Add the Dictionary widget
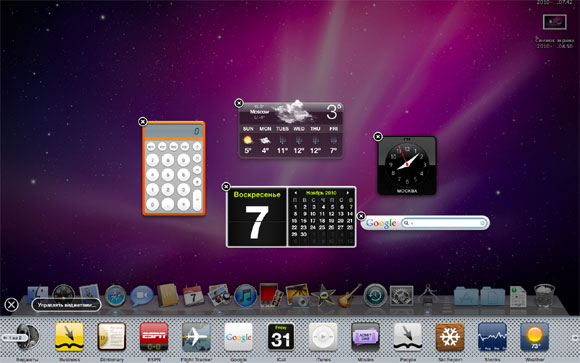580x363 pixels. coord(112,337)
